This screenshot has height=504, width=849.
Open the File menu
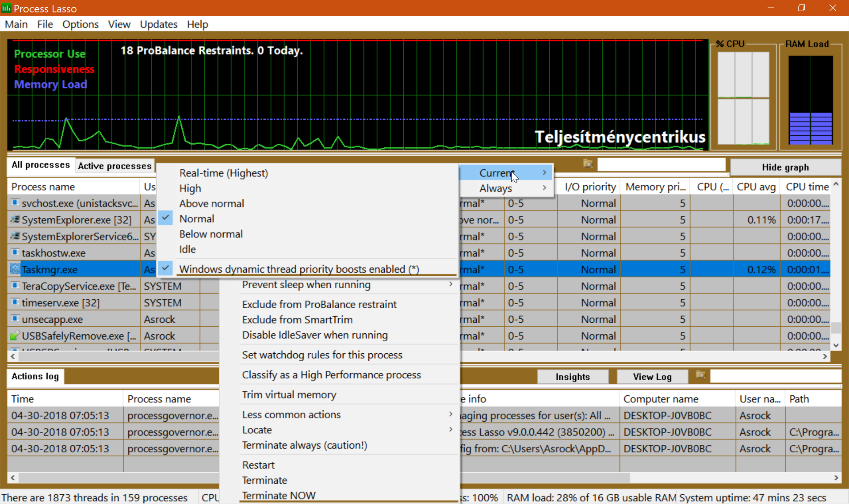45,24
